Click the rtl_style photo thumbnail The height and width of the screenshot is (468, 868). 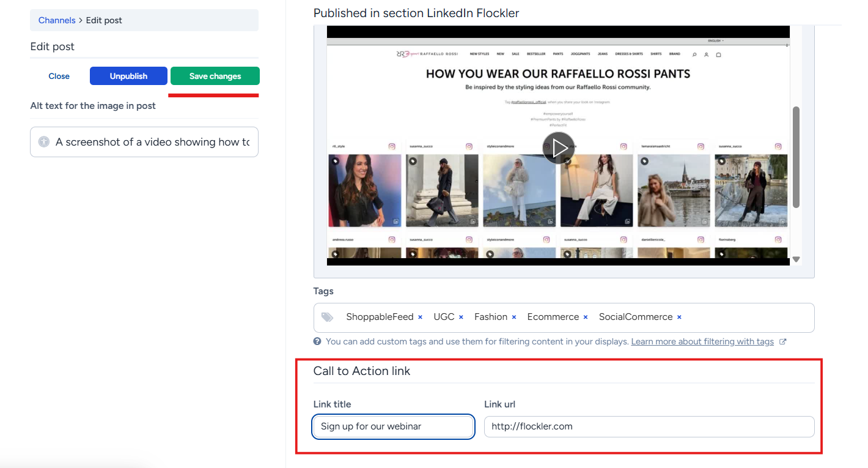coord(365,190)
